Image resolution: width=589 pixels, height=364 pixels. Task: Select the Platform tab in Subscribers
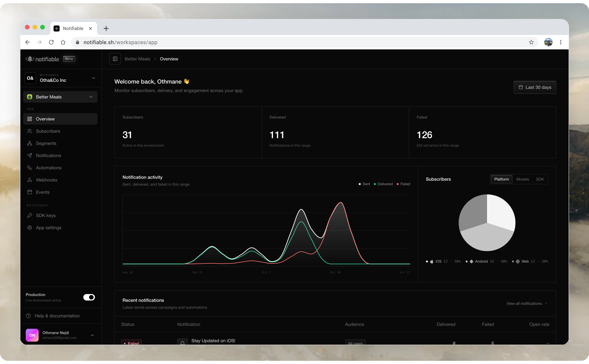pos(501,179)
